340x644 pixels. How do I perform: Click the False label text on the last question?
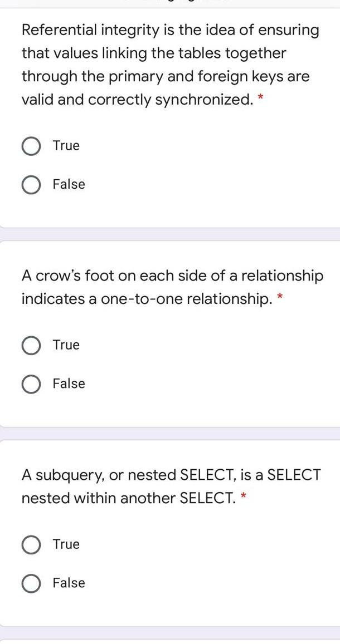pos(69,583)
